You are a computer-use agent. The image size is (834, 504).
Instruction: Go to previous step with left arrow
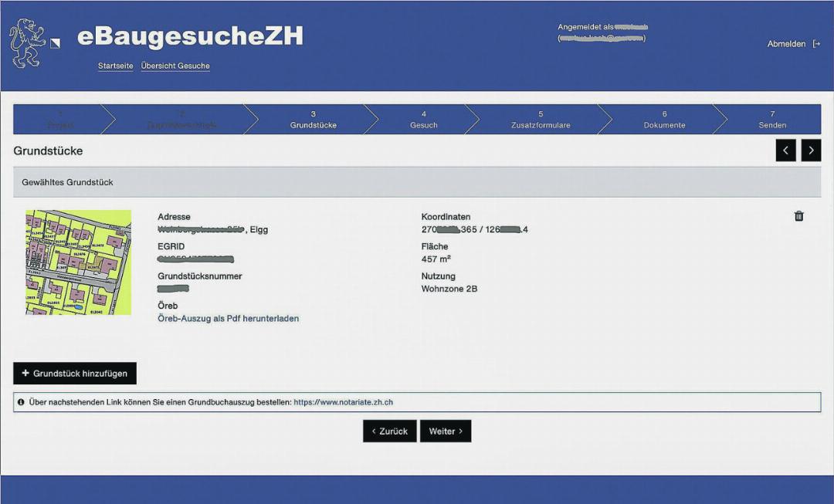point(785,151)
